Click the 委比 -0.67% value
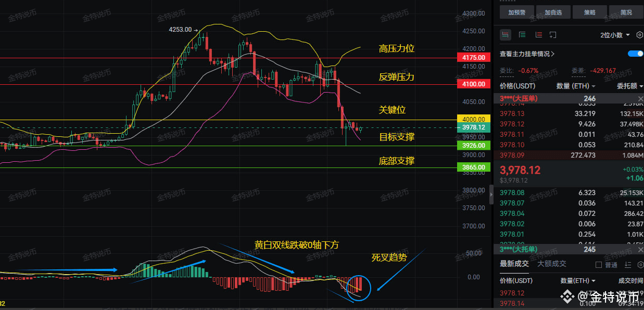Viewport: 644px width, 310px height. tap(528, 71)
